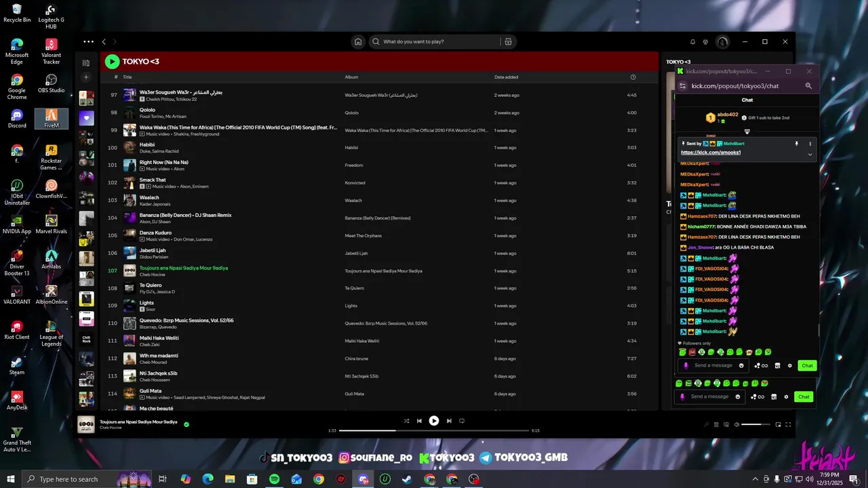Select track Danza Kuduro

[380, 236]
